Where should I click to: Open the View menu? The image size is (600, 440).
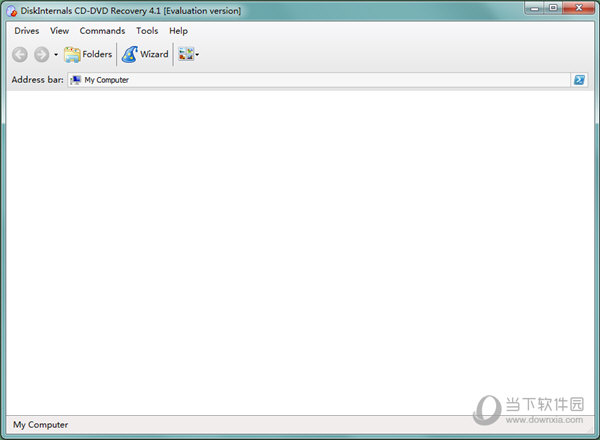pos(59,31)
